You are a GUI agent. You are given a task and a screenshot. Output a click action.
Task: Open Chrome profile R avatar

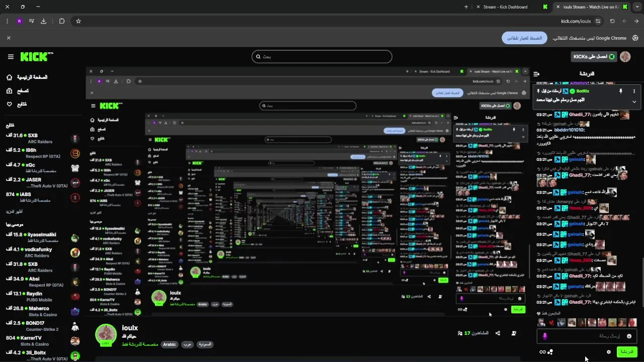pos(19,21)
